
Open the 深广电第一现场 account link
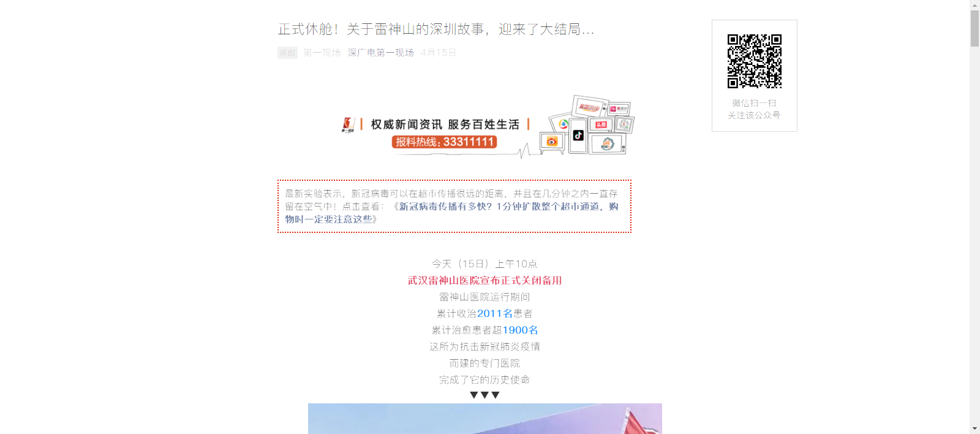(380, 53)
